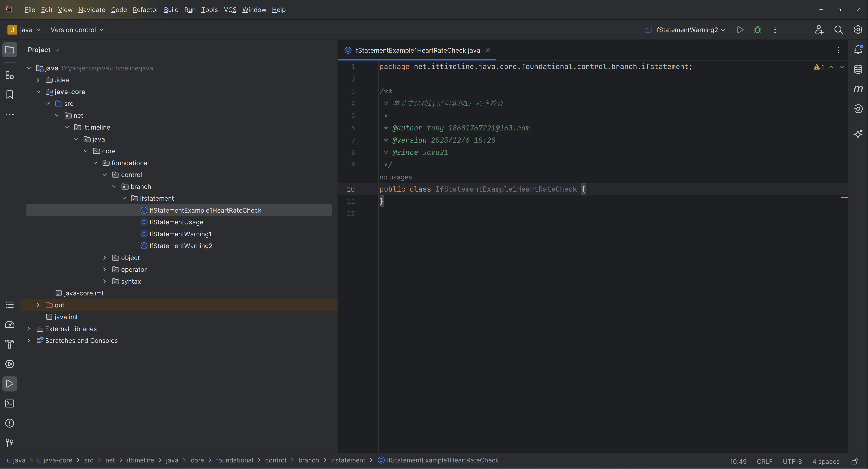This screenshot has height=469, width=868.
Task: Open the Profiler tool window
Action: coord(10,325)
